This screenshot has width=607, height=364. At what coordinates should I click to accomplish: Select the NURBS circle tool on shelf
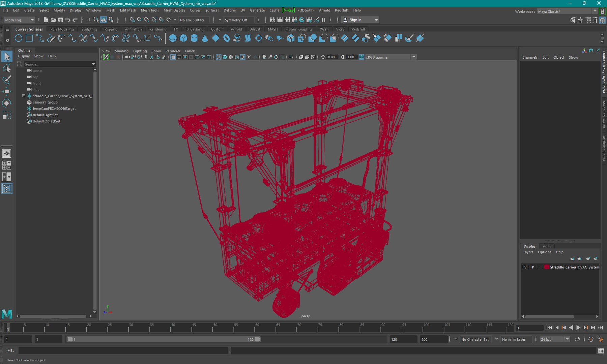click(19, 38)
